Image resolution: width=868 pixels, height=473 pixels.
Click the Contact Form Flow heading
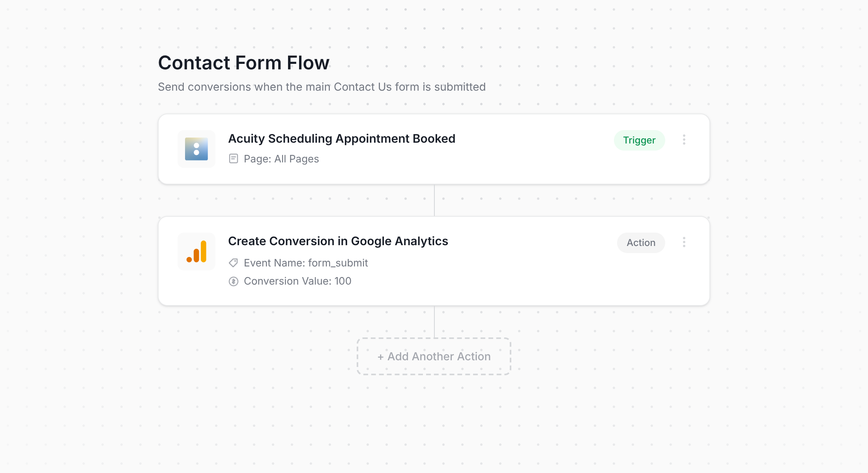[243, 62]
